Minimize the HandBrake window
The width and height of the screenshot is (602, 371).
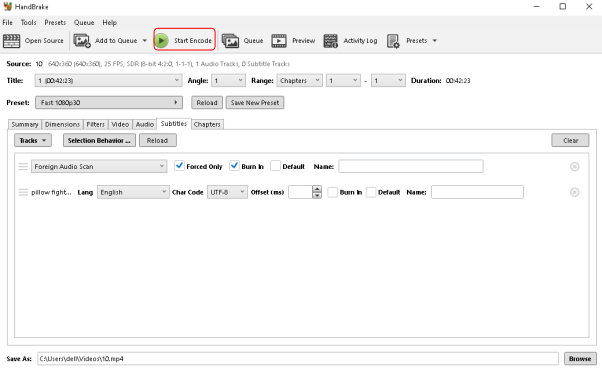pos(537,7)
